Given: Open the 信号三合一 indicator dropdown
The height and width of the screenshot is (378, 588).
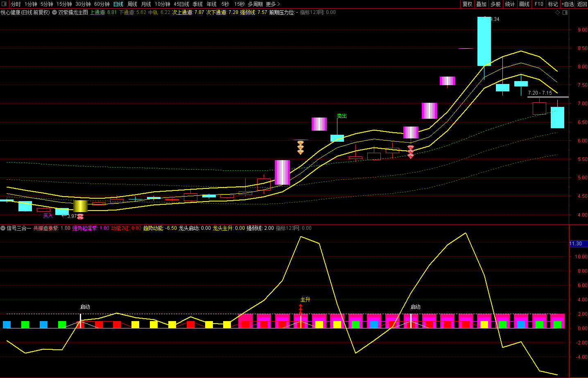Looking at the screenshot, I should (3, 228).
